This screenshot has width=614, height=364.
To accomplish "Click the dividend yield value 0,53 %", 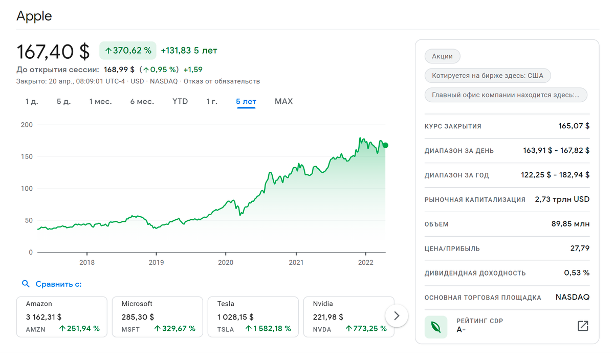I will point(577,272).
